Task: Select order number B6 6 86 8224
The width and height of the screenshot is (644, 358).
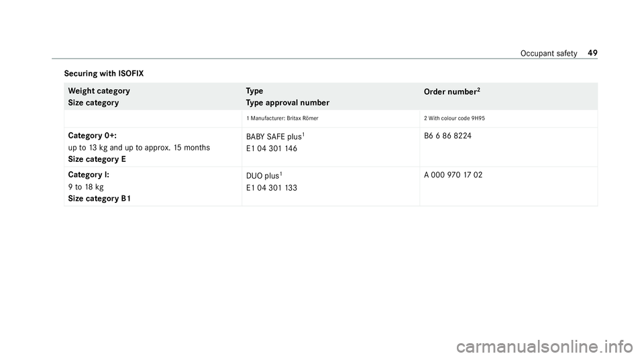Action: coord(447,136)
